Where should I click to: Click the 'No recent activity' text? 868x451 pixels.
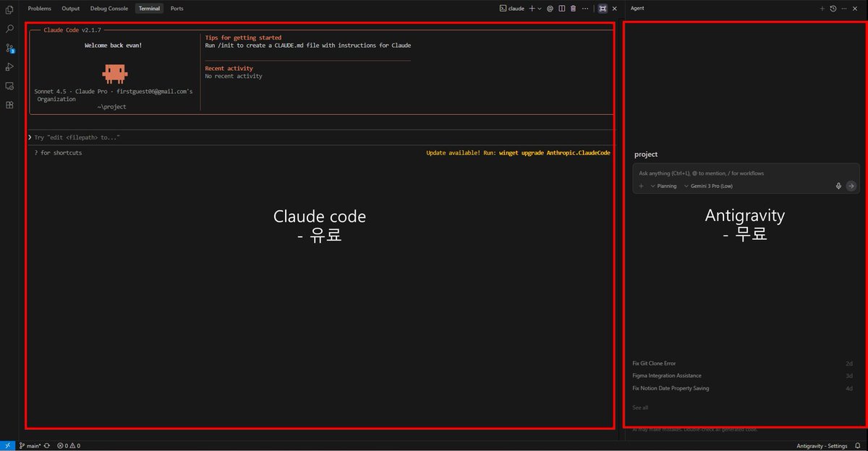tap(234, 76)
